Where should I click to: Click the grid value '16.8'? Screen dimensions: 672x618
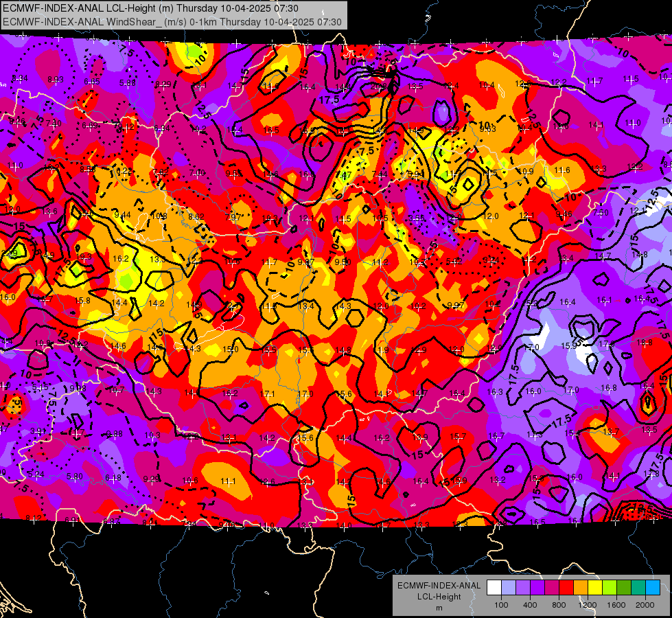click(x=609, y=388)
